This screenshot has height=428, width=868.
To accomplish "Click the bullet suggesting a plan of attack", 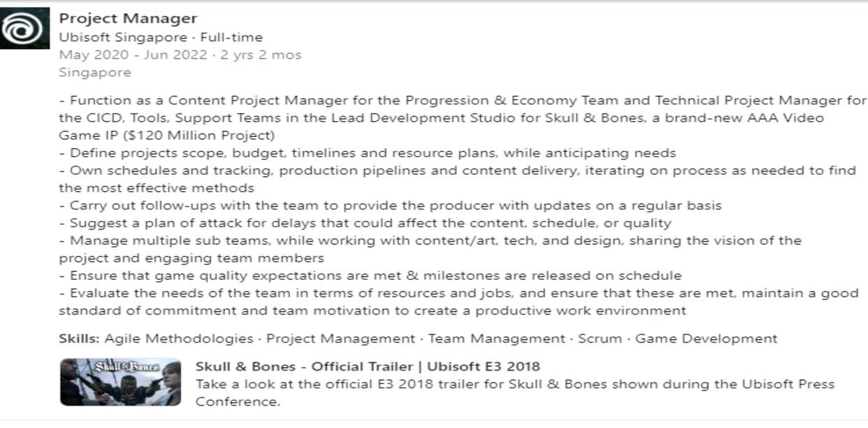I will point(365,223).
